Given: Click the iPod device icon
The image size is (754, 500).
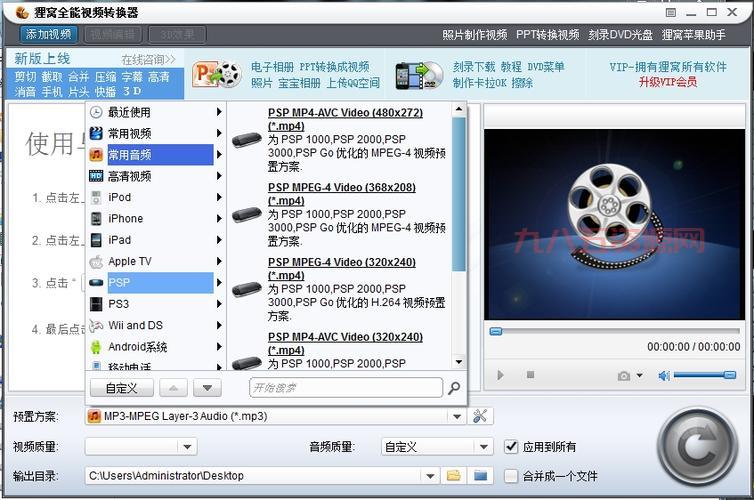Looking at the screenshot, I should click(x=96, y=197).
